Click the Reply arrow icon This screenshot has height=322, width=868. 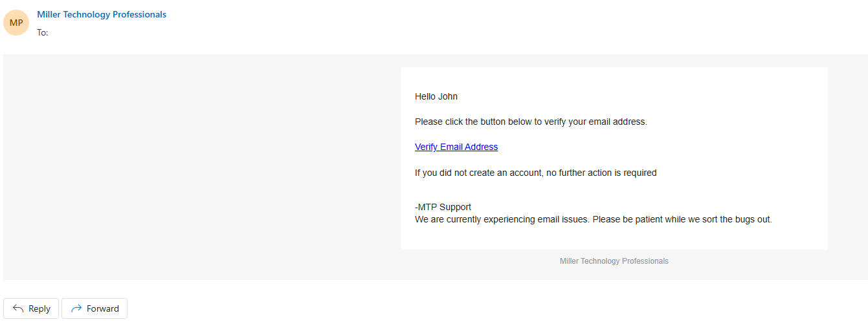(18, 308)
